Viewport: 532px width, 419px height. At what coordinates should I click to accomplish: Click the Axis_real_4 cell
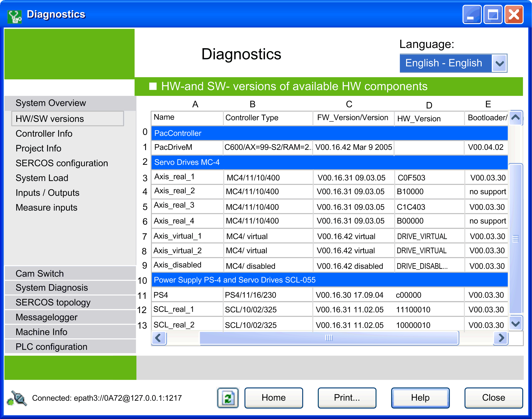[187, 221]
